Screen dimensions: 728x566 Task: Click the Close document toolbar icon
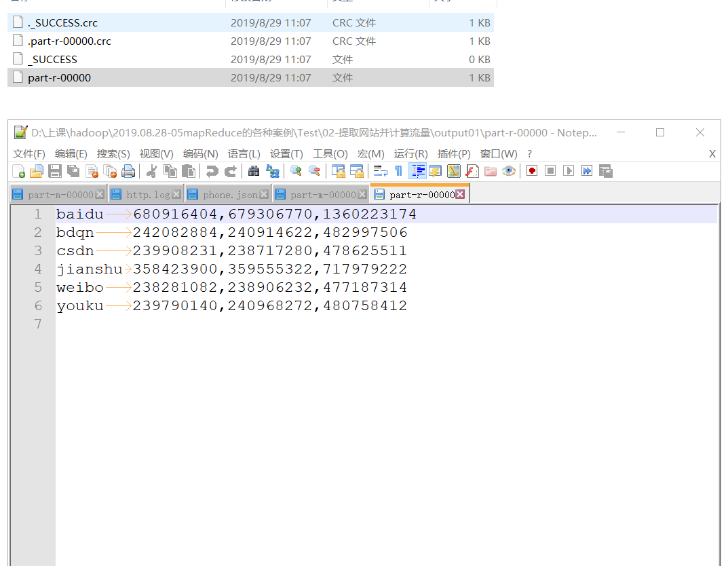point(92,171)
